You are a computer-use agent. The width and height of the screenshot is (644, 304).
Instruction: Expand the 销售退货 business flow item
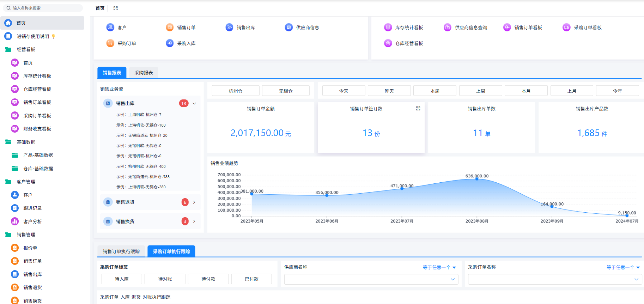pos(194,202)
